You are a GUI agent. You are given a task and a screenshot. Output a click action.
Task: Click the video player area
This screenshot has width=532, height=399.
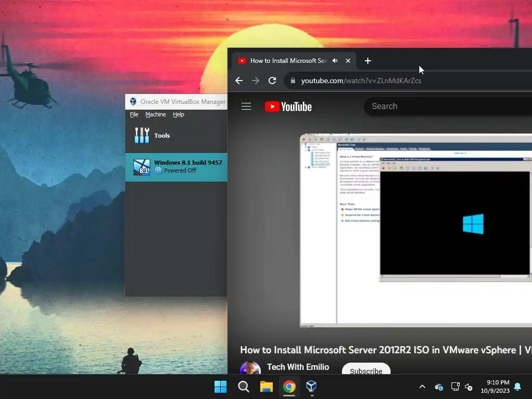(416, 230)
